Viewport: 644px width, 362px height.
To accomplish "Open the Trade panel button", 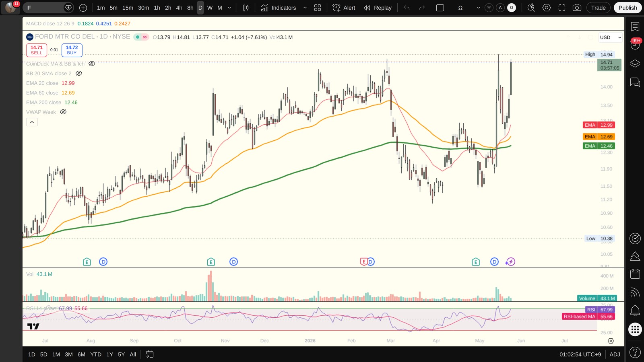I will pos(598,8).
